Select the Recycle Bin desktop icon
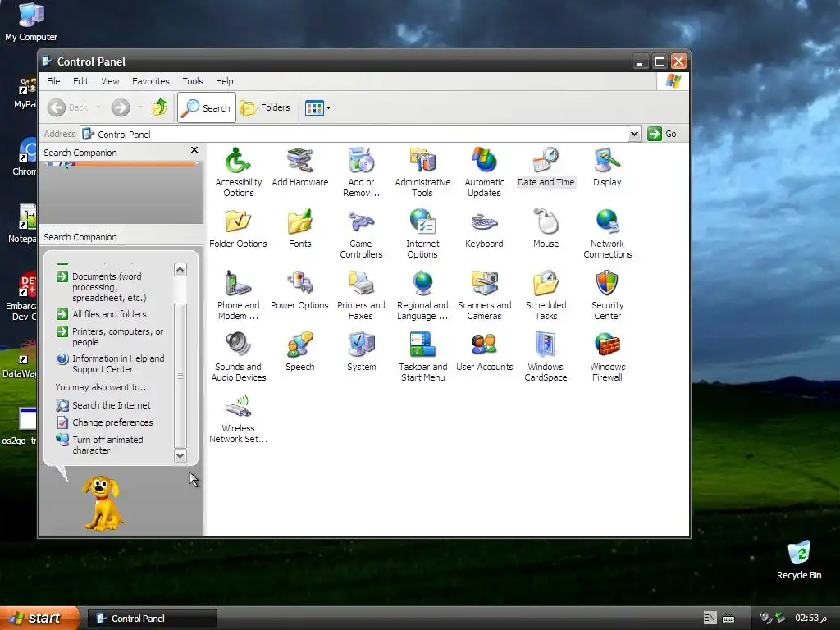 click(x=799, y=560)
